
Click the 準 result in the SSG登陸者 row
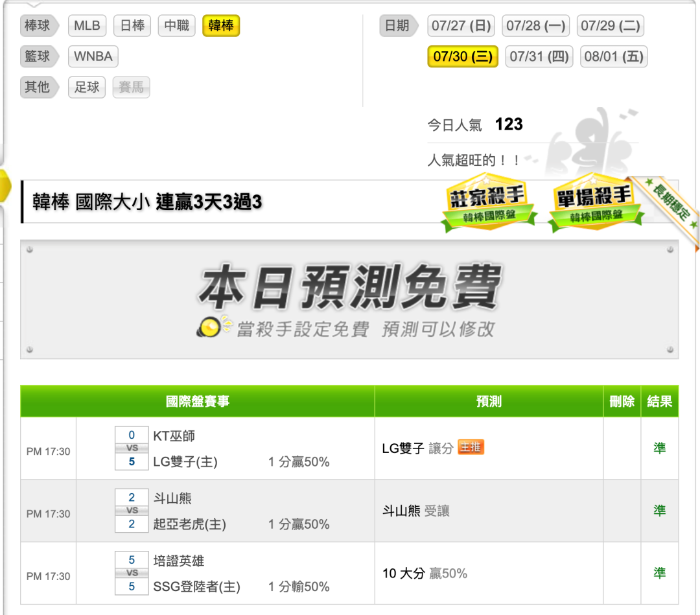coord(660,573)
